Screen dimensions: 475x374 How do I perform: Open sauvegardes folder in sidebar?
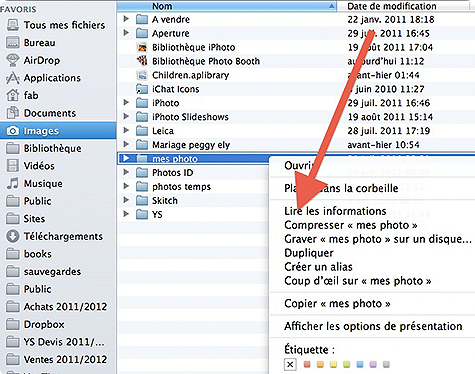point(44,272)
